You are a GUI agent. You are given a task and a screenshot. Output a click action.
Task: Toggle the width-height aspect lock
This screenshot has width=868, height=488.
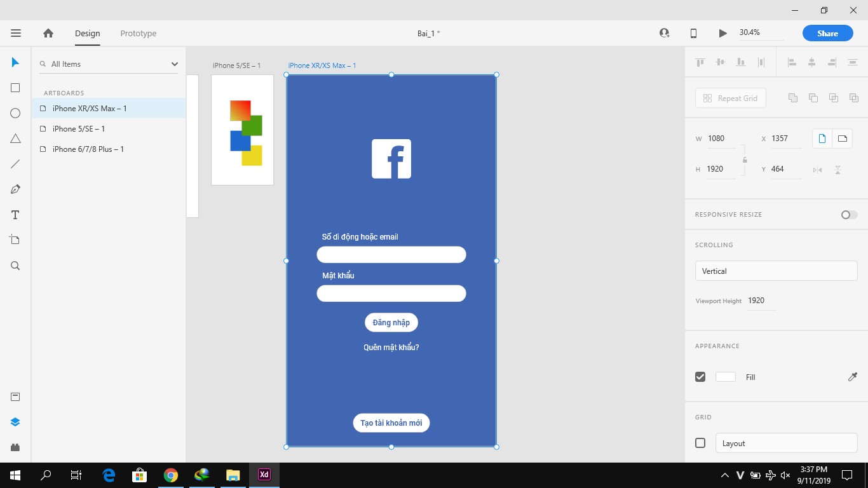745,159
